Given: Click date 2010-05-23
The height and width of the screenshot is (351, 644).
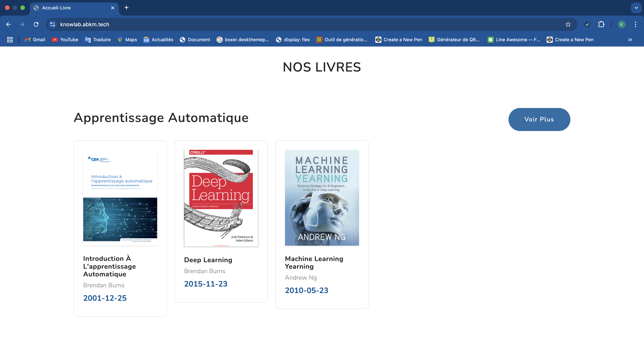Looking at the screenshot, I should click(306, 290).
